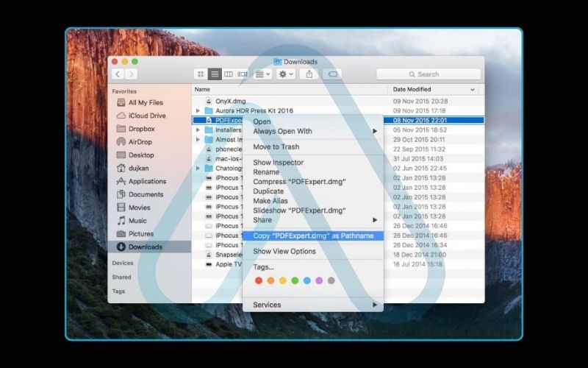Apply the red tag color

click(x=259, y=280)
